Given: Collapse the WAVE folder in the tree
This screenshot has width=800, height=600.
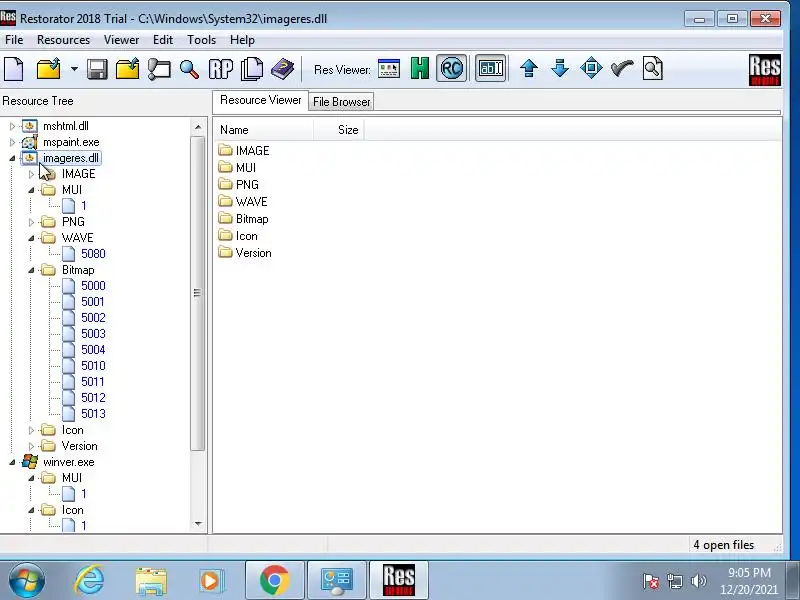Looking at the screenshot, I should [x=32, y=238].
